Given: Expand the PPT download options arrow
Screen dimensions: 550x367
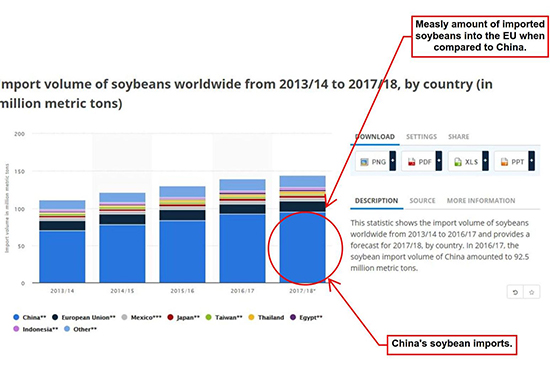Looking at the screenshot, I should [532, 161].
